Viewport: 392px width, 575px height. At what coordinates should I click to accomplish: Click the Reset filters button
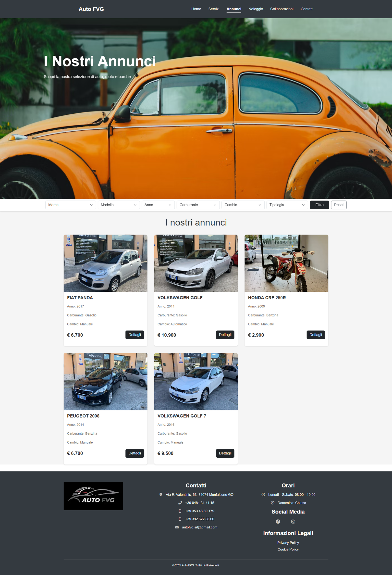339,205
